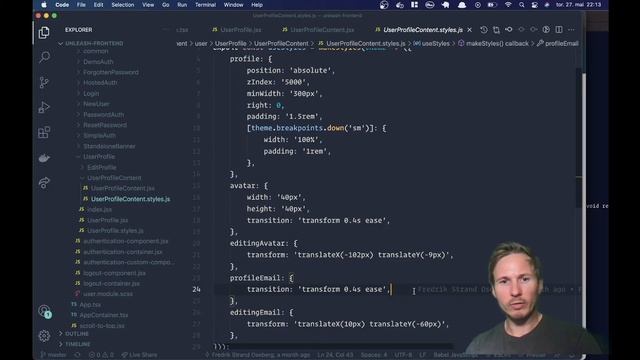This screenshot has height=360, width=640.
Task: Open the Accounts menu icon
Action: tap(44, 311)
